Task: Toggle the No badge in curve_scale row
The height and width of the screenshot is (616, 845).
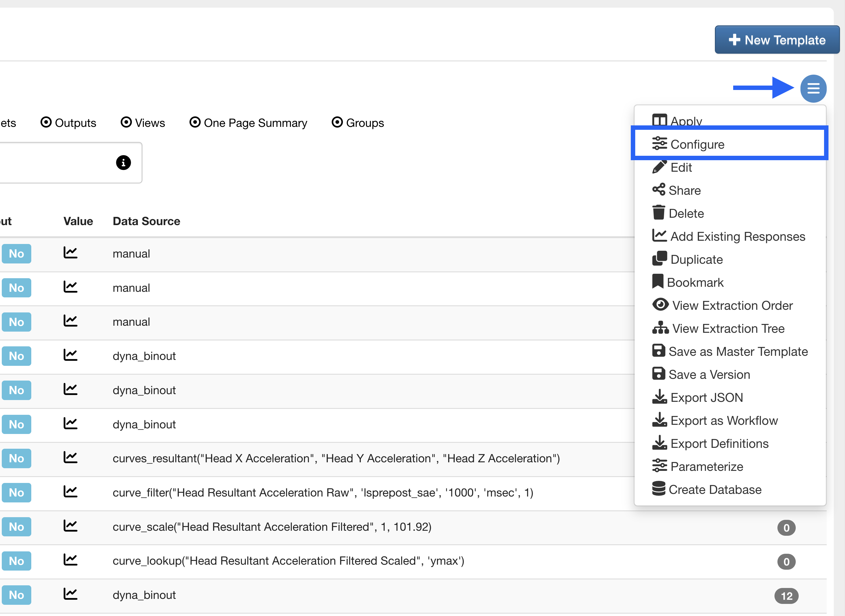Action: click(16, 527)
